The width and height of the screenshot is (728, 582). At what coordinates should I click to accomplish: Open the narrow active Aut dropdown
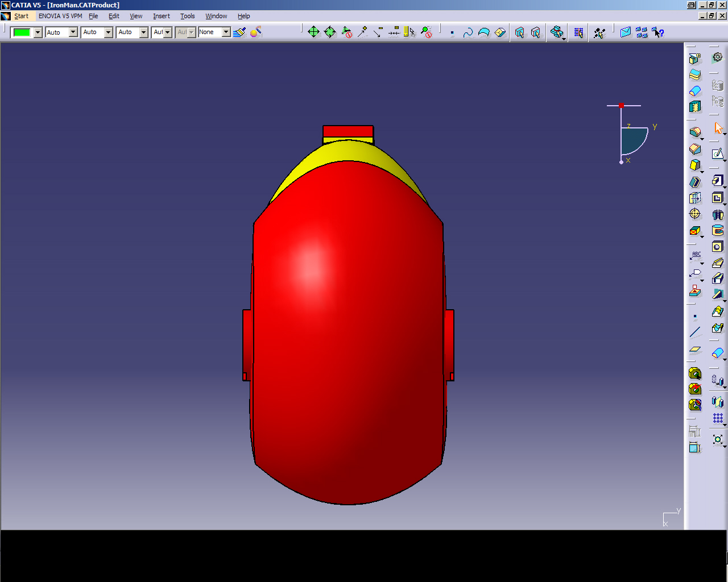point(168,32)
